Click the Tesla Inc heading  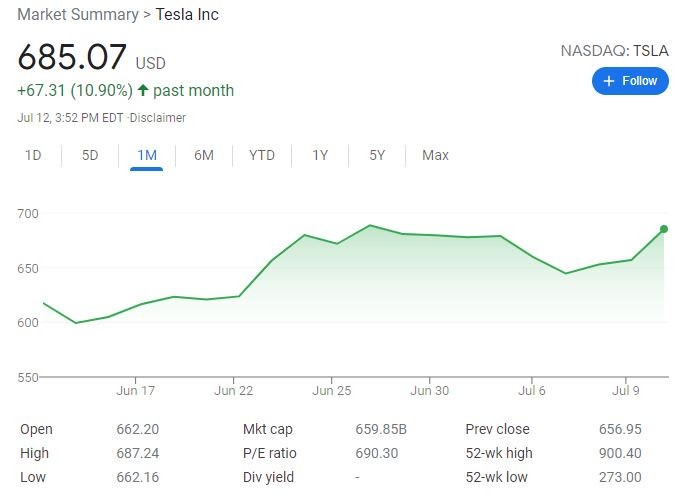coord(187,15)
